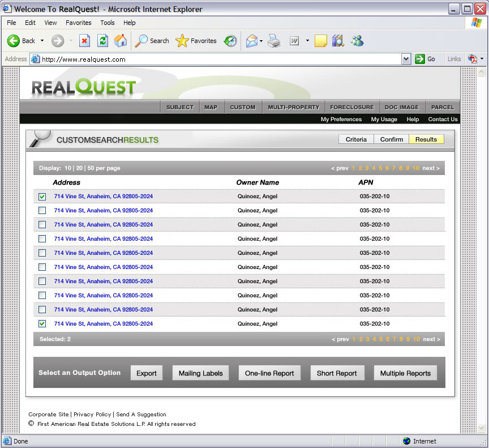Launch the Messenger people icon
Screen dimensions: 489x448
(357, 41)
